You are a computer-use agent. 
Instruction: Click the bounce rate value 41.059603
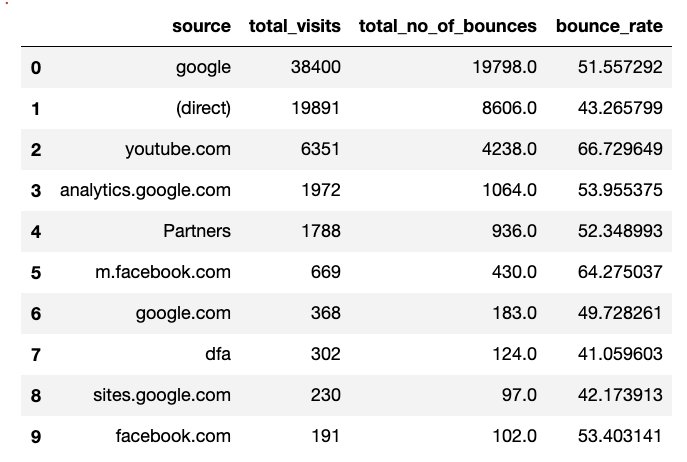click(x=620, y=354)
